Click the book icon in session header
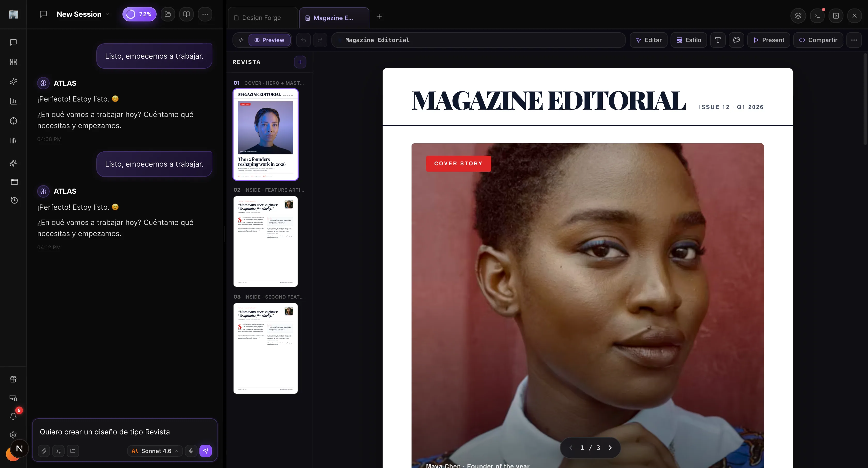 click(186, 14)
